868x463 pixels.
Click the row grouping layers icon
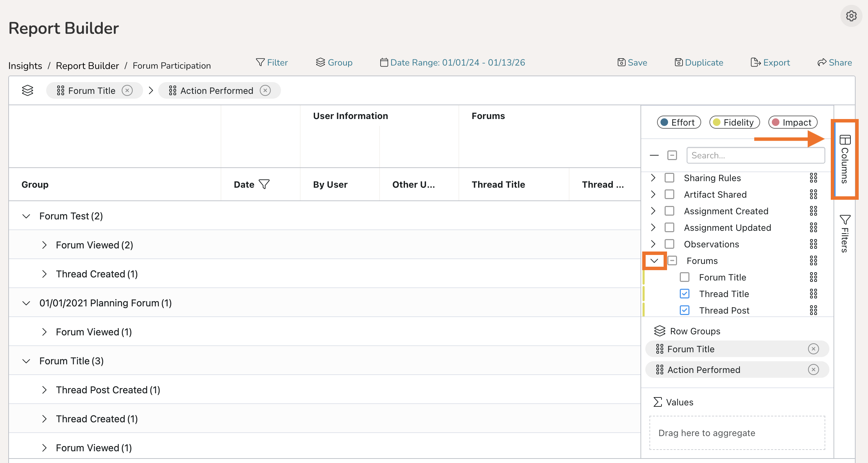point(28,90)
